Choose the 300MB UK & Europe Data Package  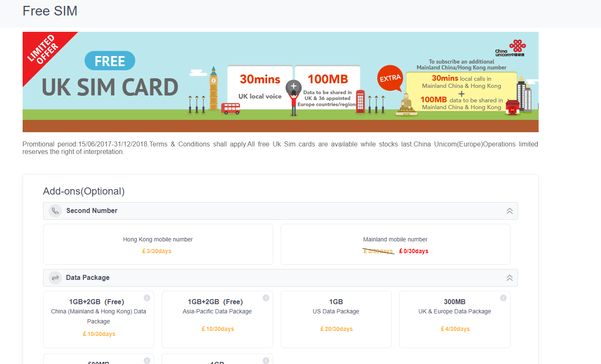coord(455,319)
